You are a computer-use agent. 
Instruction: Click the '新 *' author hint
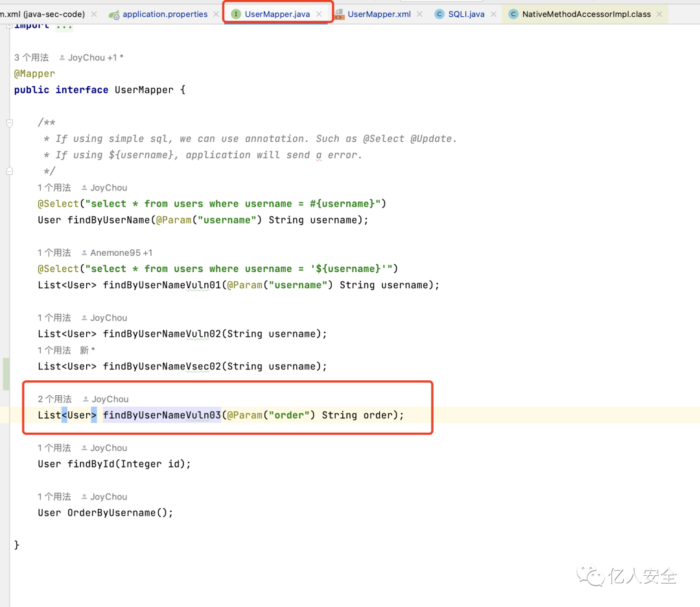coord(87,350)
